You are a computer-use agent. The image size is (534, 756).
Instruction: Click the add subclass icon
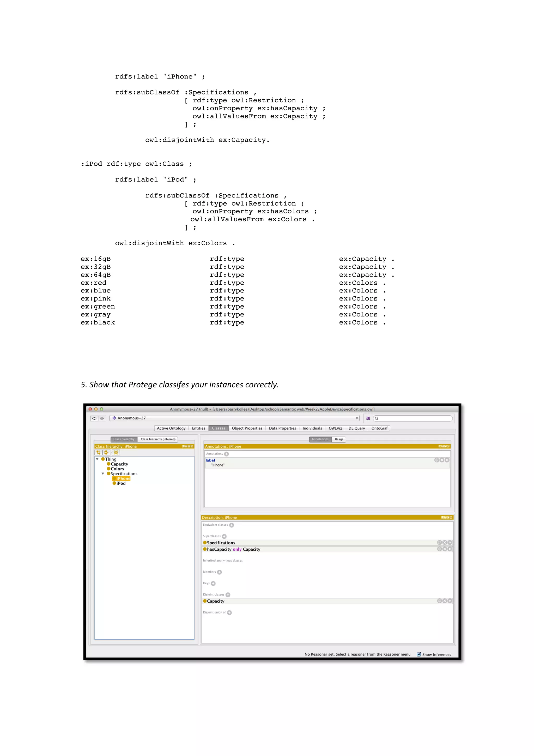(98, 452)
